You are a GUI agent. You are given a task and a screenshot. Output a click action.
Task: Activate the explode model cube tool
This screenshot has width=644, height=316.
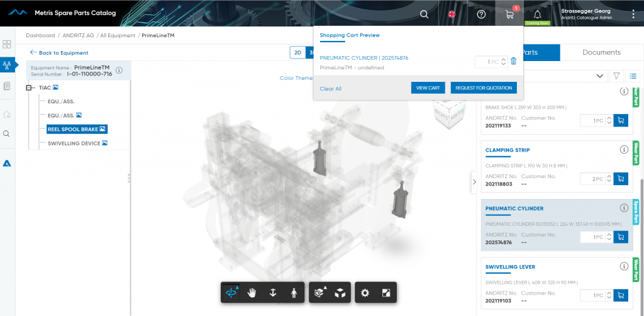(340, 293)
